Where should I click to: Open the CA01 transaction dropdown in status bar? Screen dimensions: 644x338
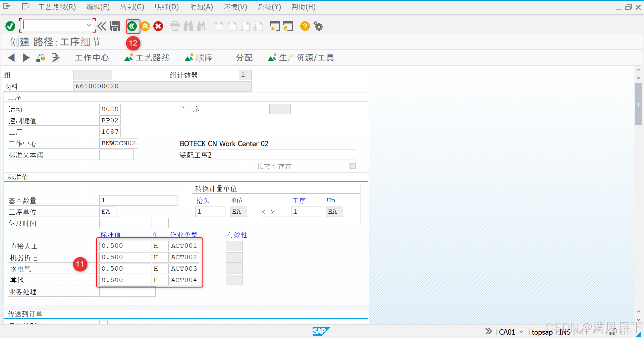(x=521, y=332)
